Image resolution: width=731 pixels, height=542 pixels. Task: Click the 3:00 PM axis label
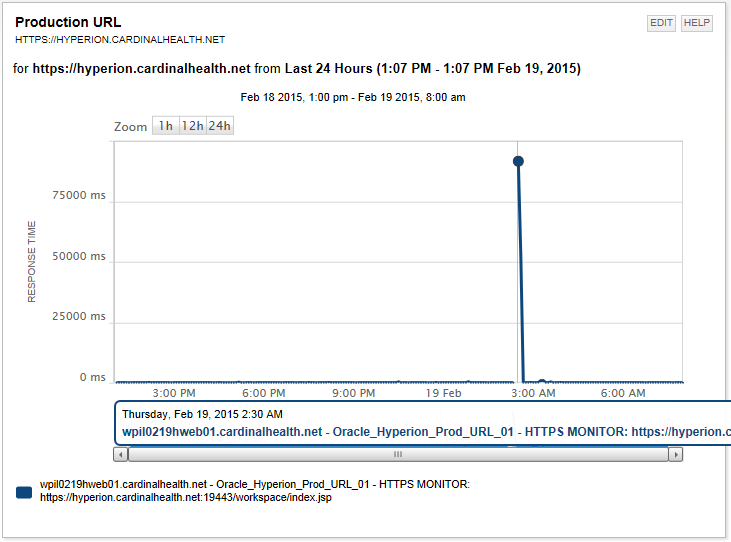[x=174, y=393]
